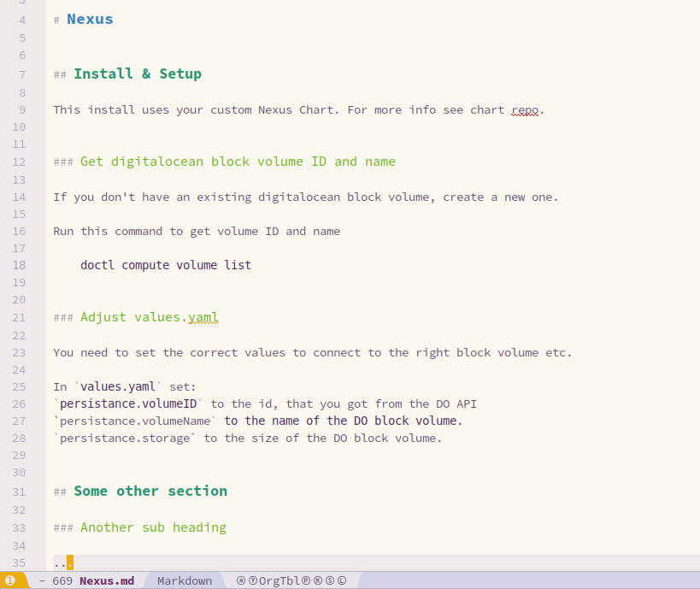The image size is (700, 589).
Task: Click inline code 'persistance.volumeName'
Action: point(135,421)
